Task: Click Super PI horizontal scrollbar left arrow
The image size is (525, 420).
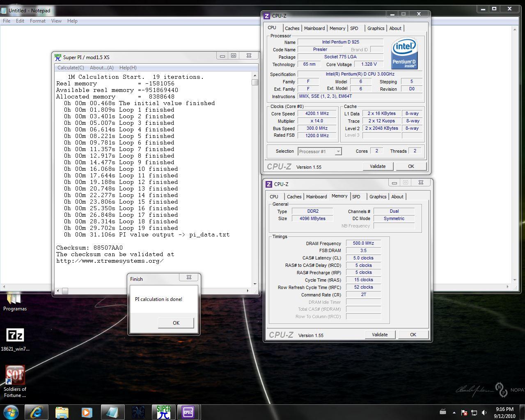Action: click(58, 291)
